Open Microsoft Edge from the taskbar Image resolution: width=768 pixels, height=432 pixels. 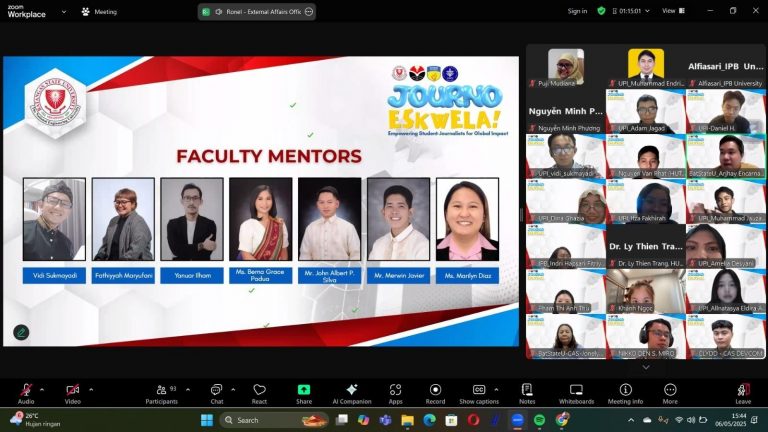(429, 420)
